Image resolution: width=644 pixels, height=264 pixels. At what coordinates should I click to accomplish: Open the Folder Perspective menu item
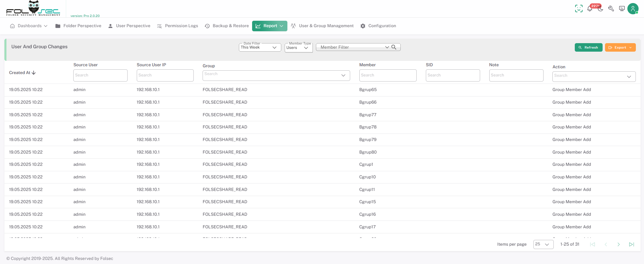(78, 26)
